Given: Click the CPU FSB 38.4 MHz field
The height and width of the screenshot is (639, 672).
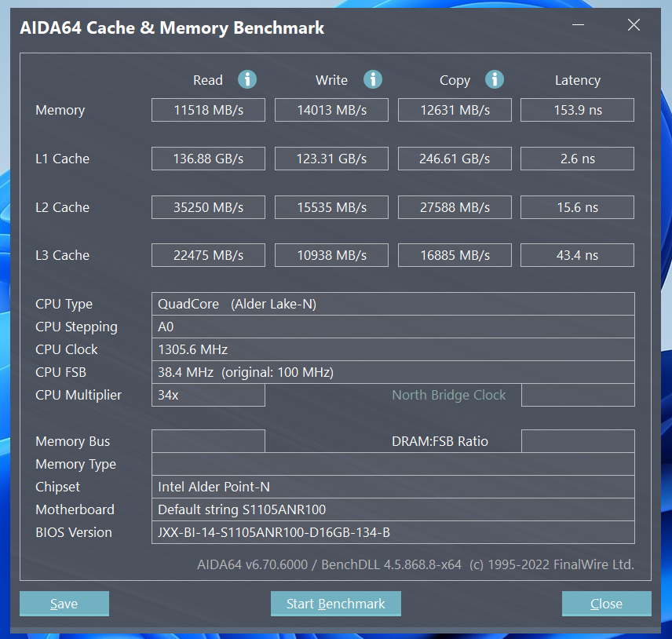Looking at the screenshot, I should (393, 372).
